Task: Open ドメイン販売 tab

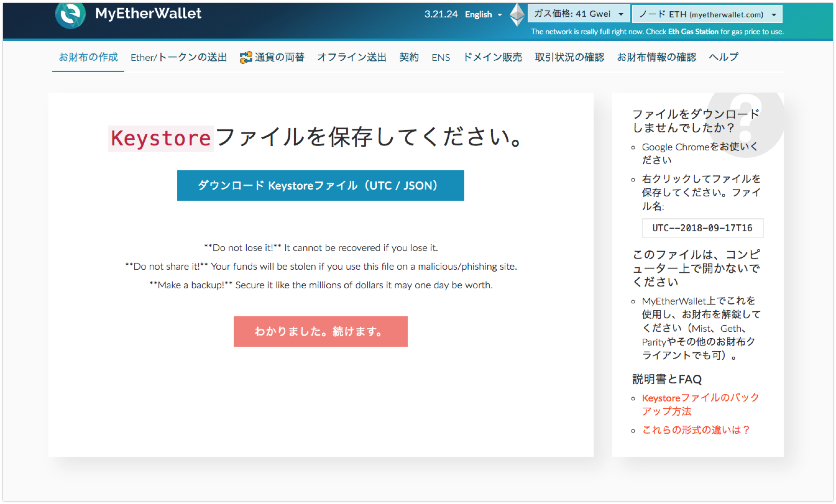Action: (x=493, y=57)
